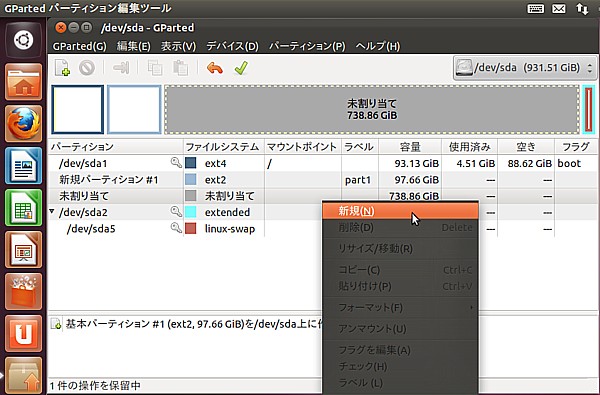Open Ubuntu Software Center from launcher
The image size is (600, 395).
coord(24,292)
